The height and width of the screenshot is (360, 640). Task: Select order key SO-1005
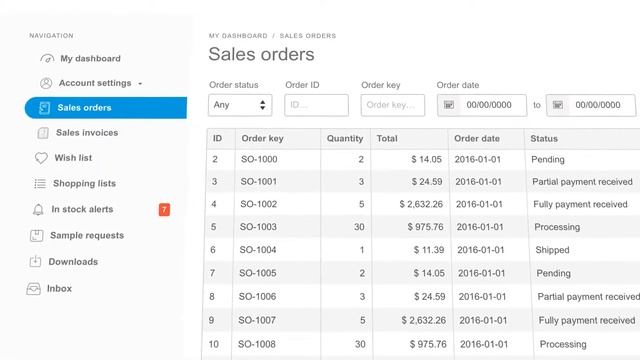pos(258,273)
